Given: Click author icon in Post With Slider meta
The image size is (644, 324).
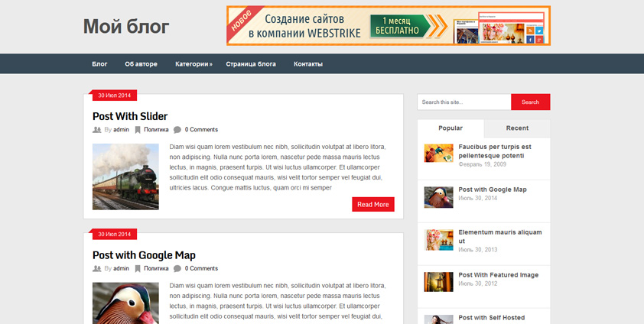Looking at the screenshot, I should (x=97, y=130).
